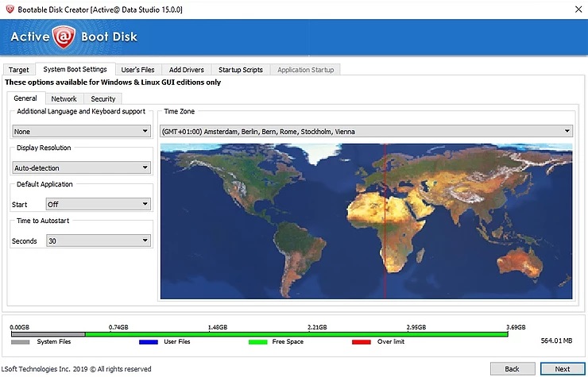Click the red Over limit legend swatch
Image resolution: width=588 pixels, height=377 pixels.
pos(362,342)
